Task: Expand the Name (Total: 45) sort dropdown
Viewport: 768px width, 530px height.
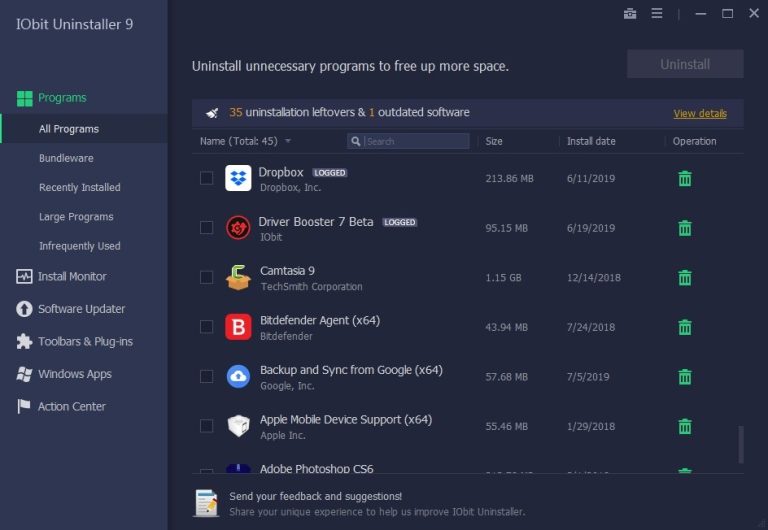Action: click(x=288, y=142)
